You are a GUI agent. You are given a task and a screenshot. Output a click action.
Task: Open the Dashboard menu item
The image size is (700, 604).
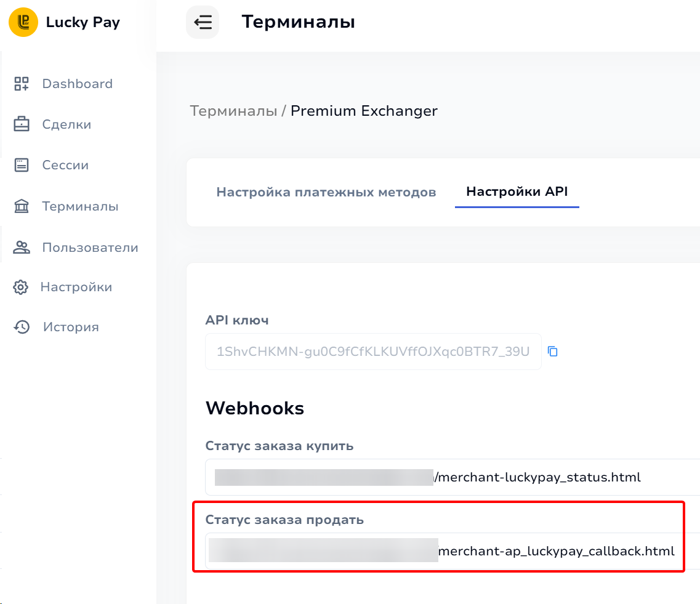click(77, 84)
